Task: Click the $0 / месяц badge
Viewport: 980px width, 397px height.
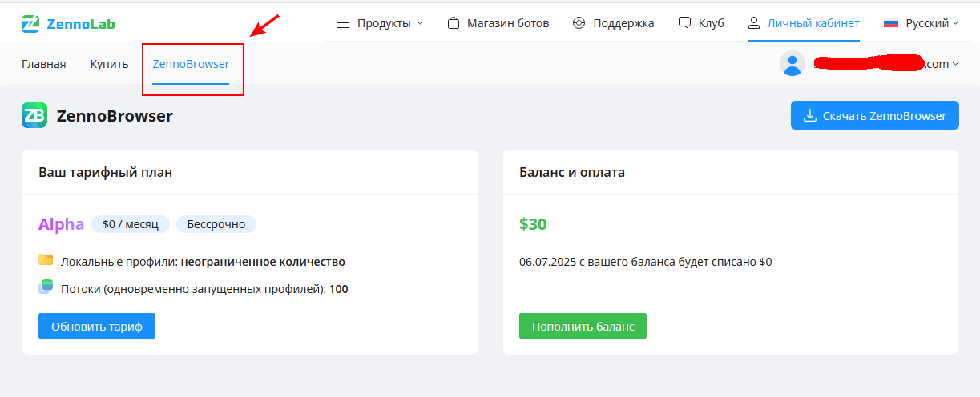Action: pyautogui.click(x=131, y=224)
